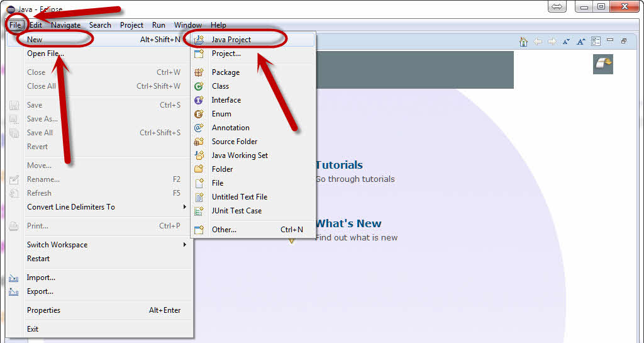Click the Source Folder icon

199,142
